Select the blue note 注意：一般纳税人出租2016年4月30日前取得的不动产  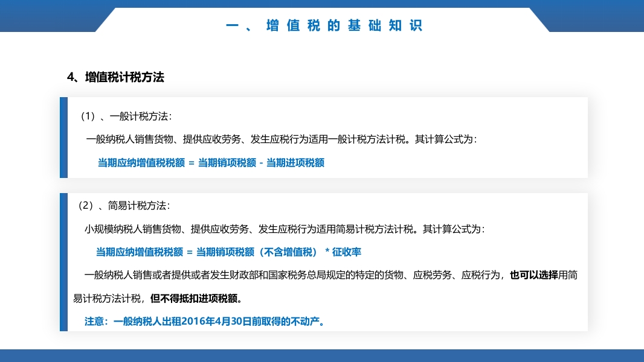[x=206, y=322]
